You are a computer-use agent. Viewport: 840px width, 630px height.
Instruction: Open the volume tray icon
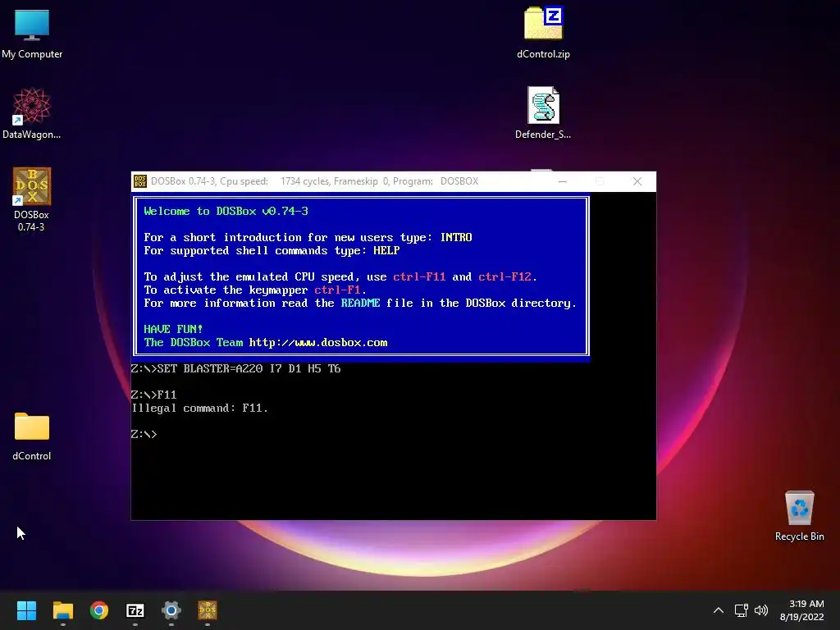[x=760, y=610]
